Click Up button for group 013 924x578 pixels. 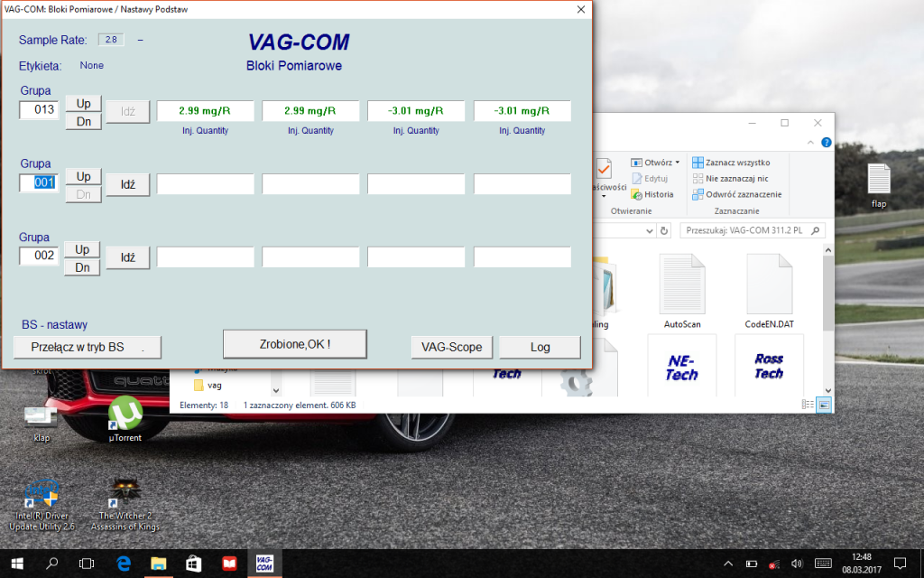coord(83,103)
